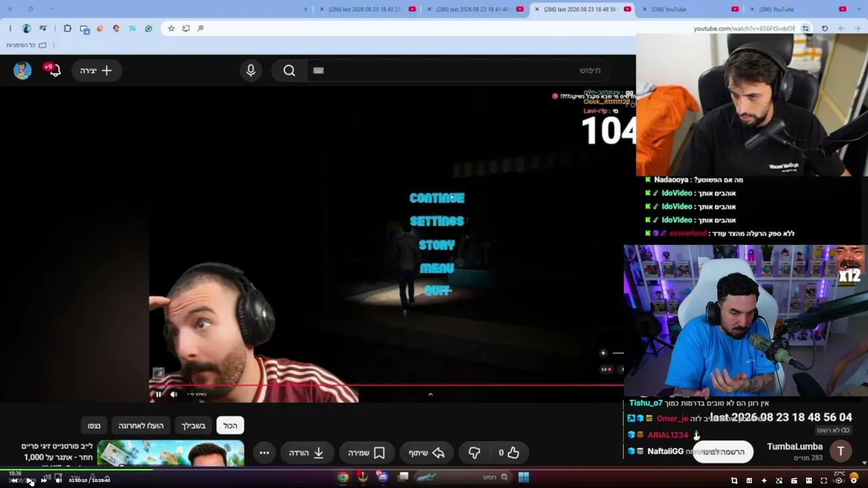Focus the חיפוש YouTube search field
Screen dimensions: 868x488
458,70
